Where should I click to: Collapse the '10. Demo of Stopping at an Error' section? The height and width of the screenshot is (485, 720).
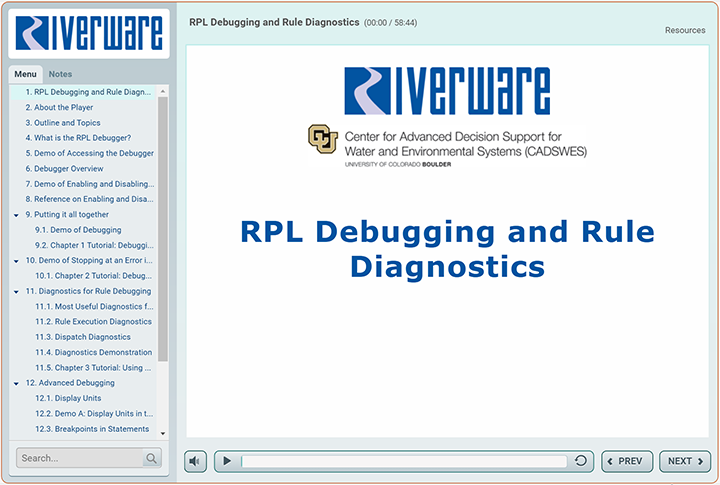(17, 261)
